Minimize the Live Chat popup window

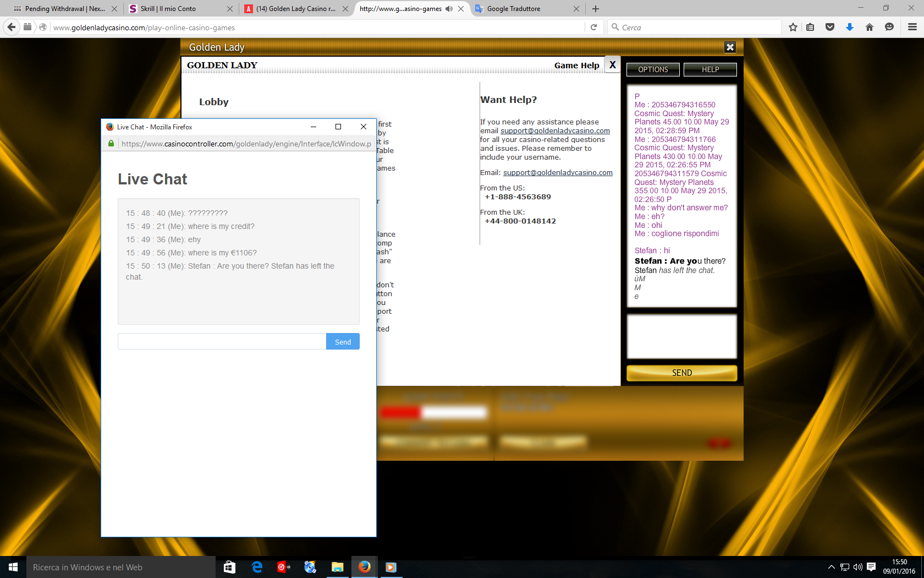pyautogui.click(x=313, y=127)
